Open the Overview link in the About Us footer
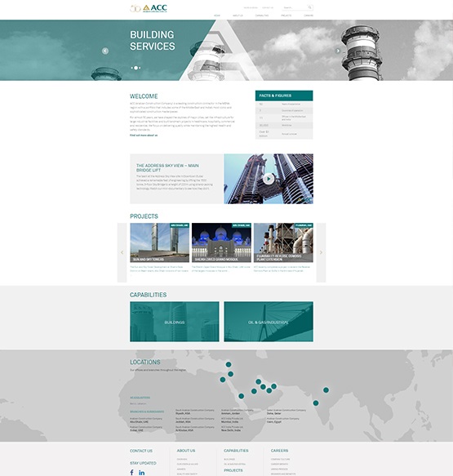The width and height of the screenshot is (453, 476). [x=182, y=460]
